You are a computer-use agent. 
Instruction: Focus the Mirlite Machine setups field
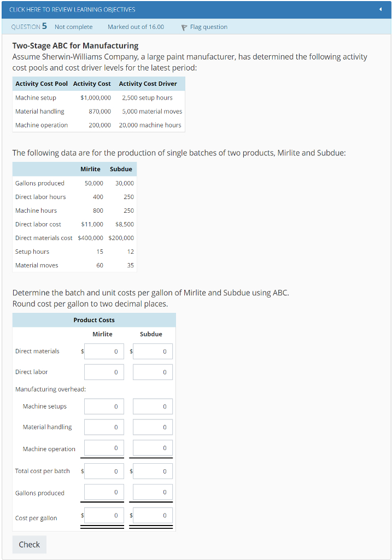(x=104, y=406)
